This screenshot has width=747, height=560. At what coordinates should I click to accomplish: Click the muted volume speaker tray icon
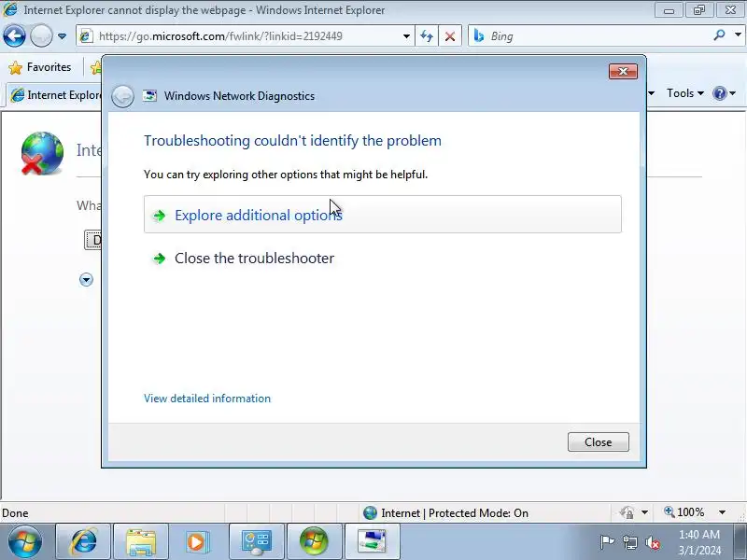pos(652,542)
